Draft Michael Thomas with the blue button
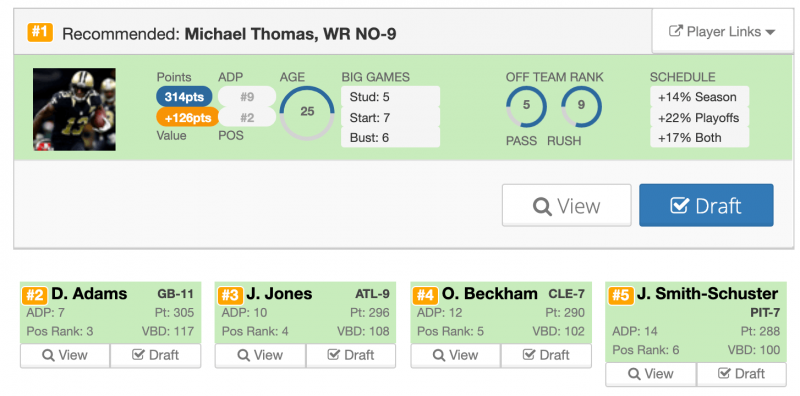 pos(706,205)
